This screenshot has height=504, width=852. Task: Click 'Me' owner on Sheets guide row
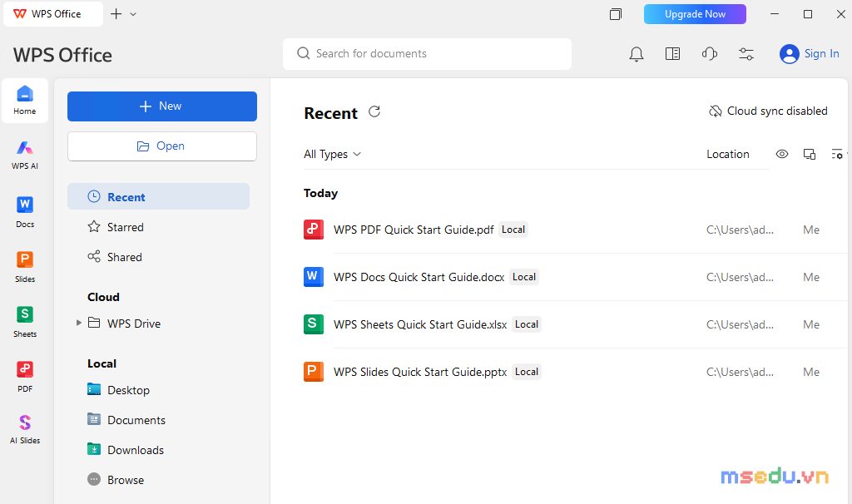pos(811,324)
